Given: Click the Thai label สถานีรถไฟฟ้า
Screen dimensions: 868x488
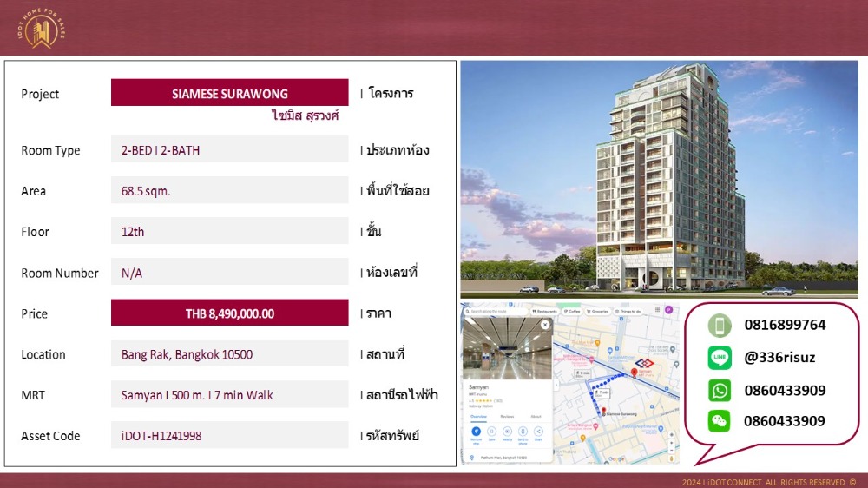Looking at the screenshot, I should [x=403, y=395].
